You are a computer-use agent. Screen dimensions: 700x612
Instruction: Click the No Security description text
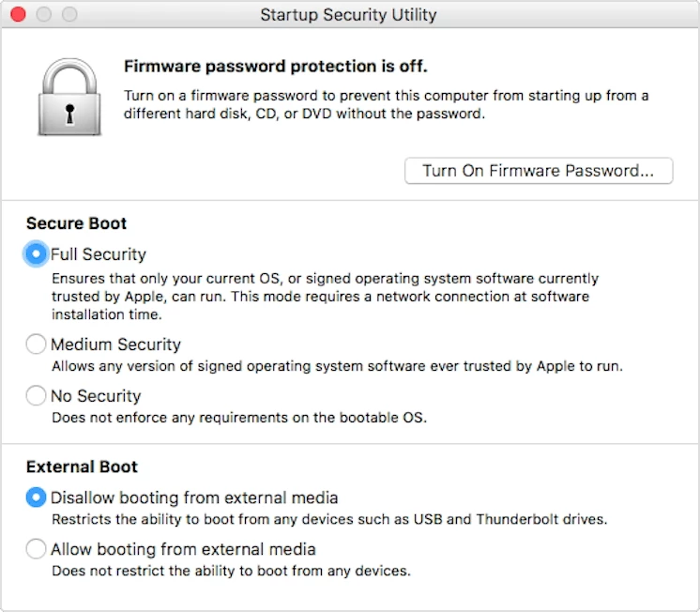point(239,418)
